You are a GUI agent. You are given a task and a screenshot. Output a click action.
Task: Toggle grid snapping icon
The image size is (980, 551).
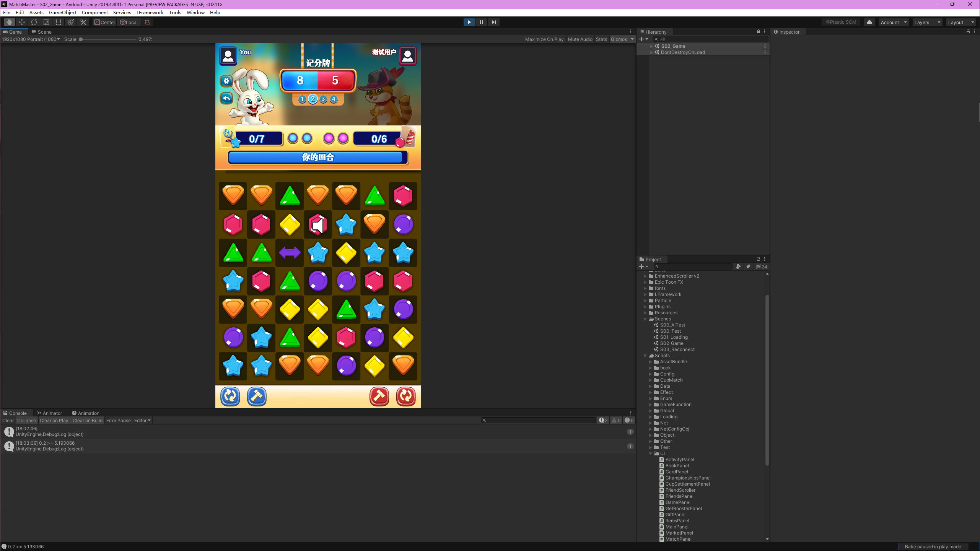[x=147, y=22]
